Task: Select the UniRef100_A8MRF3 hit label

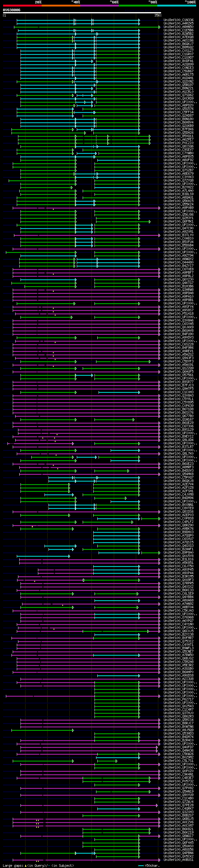Action: pos(178,467)
